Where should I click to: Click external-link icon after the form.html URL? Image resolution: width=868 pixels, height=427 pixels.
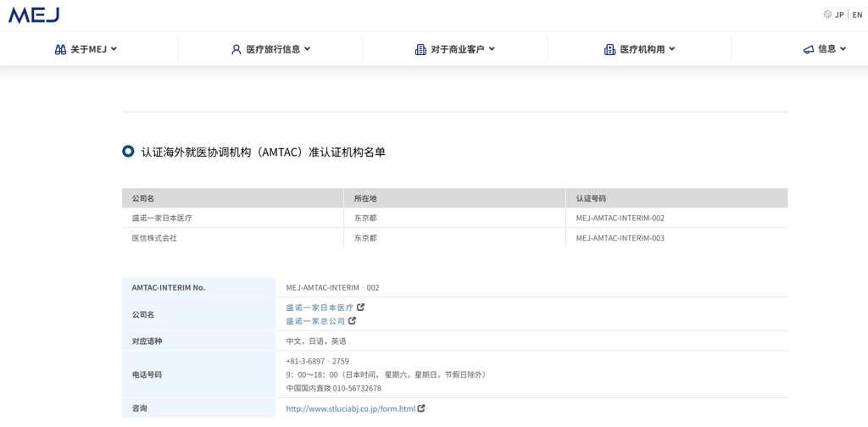pos(421,408)
